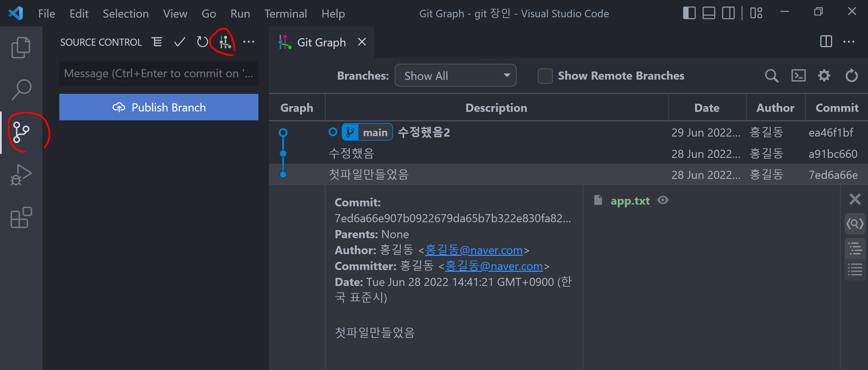Refresh the Git Graph view
This screenshot has width=868, height=370.
coord(851,76)
